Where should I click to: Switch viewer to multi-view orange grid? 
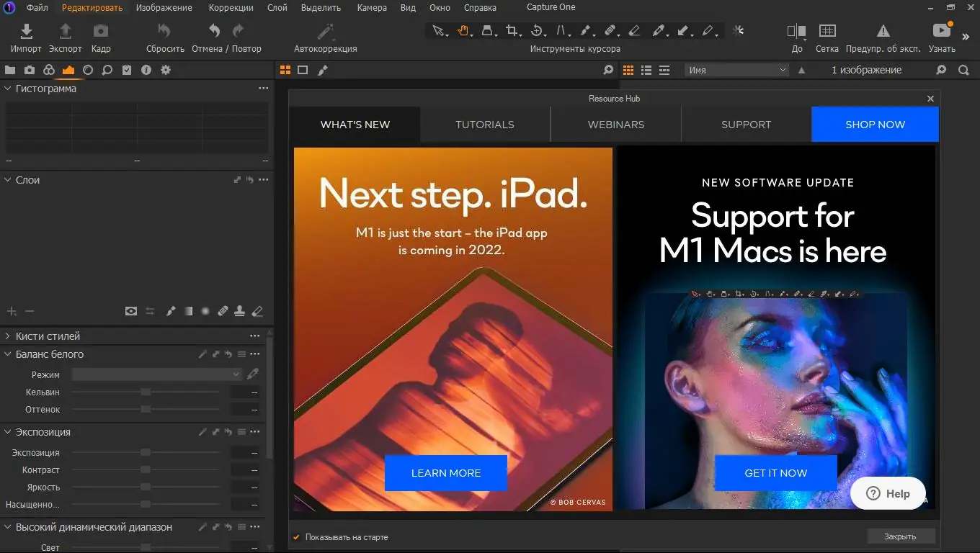click(285, 70)
